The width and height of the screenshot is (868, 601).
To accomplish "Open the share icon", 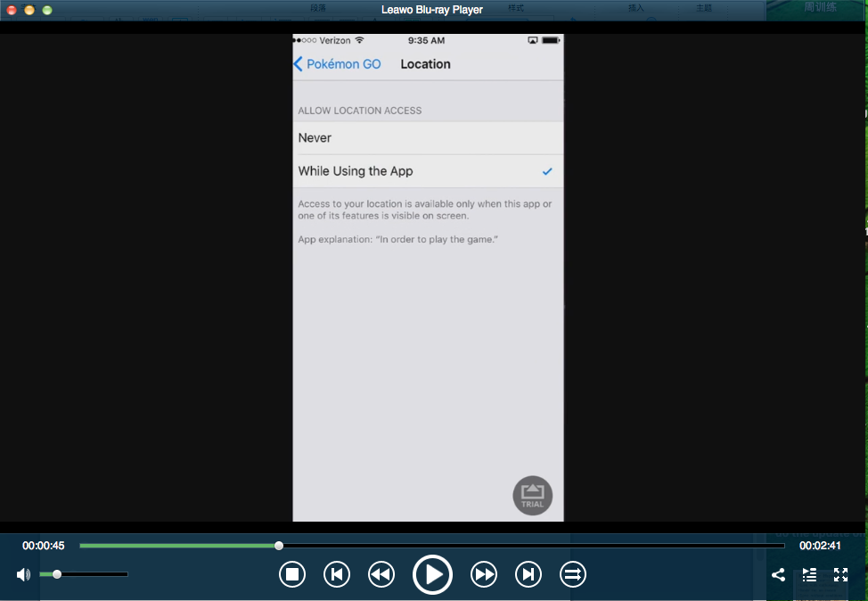I will click(x=778, y=574).
